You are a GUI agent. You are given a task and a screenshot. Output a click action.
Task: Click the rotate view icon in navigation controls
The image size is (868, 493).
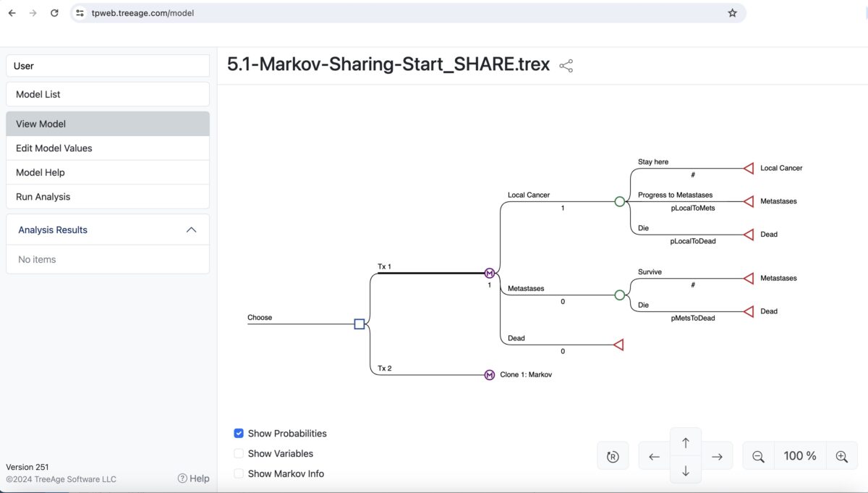click(613, 456)
